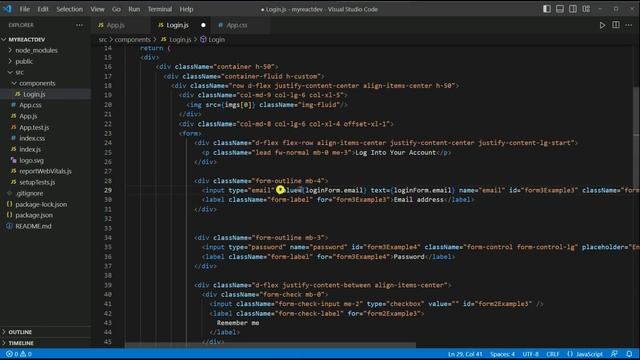
Task: Open the Go menu
Action: pyautogui.click(x=116, y=9)
